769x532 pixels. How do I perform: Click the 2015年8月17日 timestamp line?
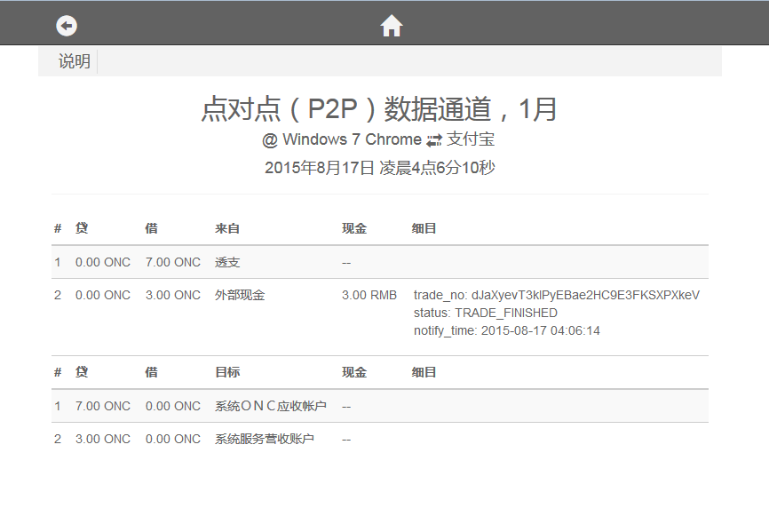point(379,167)
